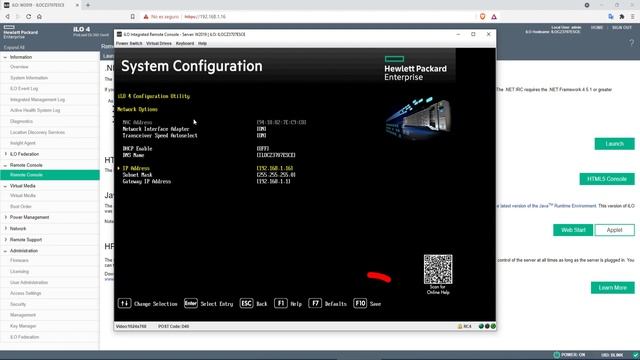Collapse the Information tree section
Screen dimensions: 640x360
pos(5,57)
